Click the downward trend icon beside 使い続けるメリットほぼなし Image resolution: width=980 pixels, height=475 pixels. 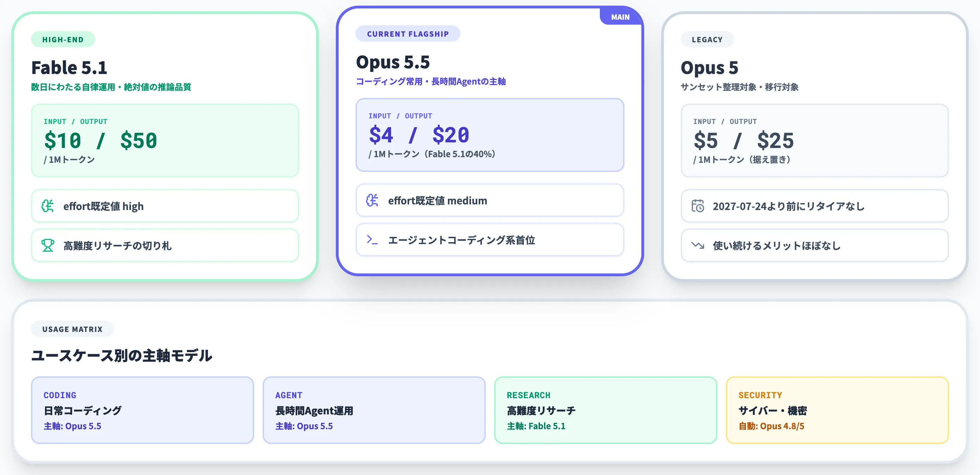[x=698, y=245]
